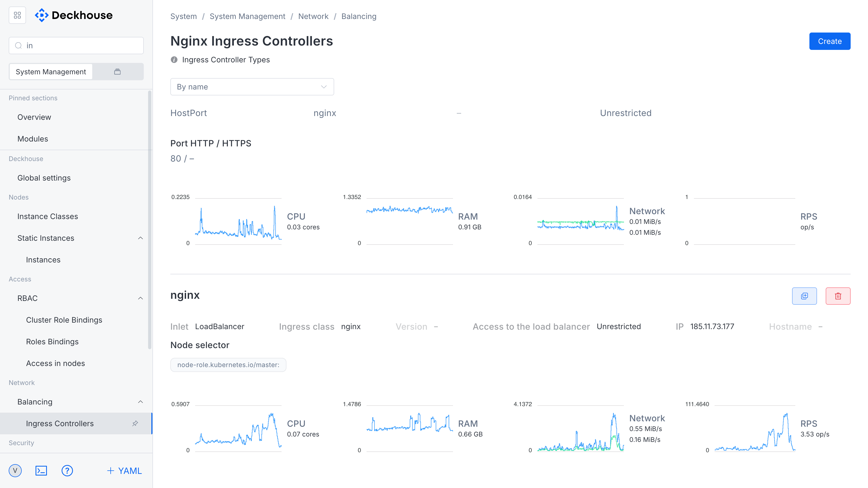Click the node-role.kubernetes.io/master selector tag
The width and height of the screenshot is (868, 488).
228,365
